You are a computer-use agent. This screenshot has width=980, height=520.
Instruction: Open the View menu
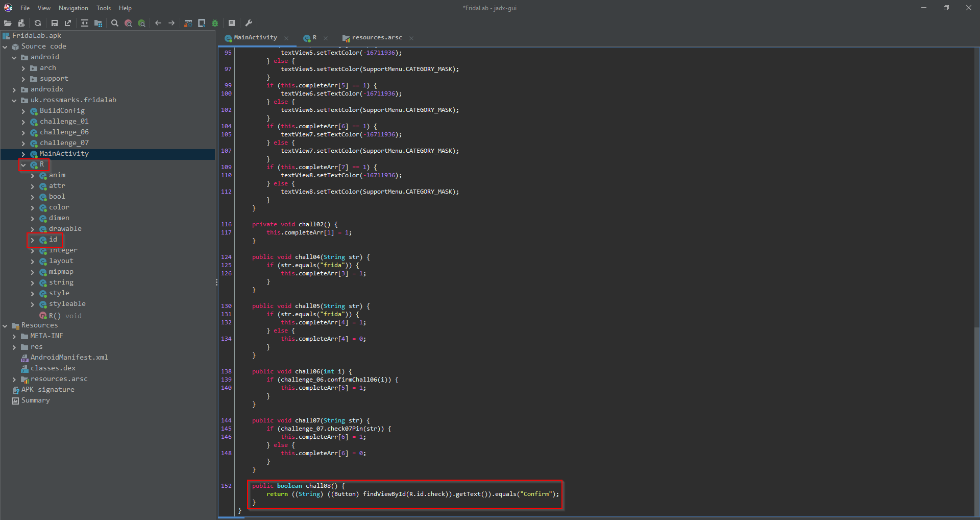click(x=44, y=8)
